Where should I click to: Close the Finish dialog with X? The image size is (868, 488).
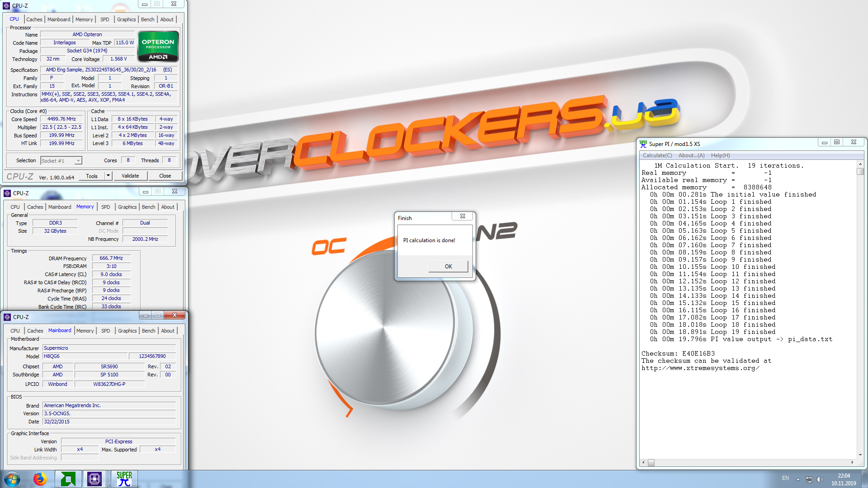[462, 216]
